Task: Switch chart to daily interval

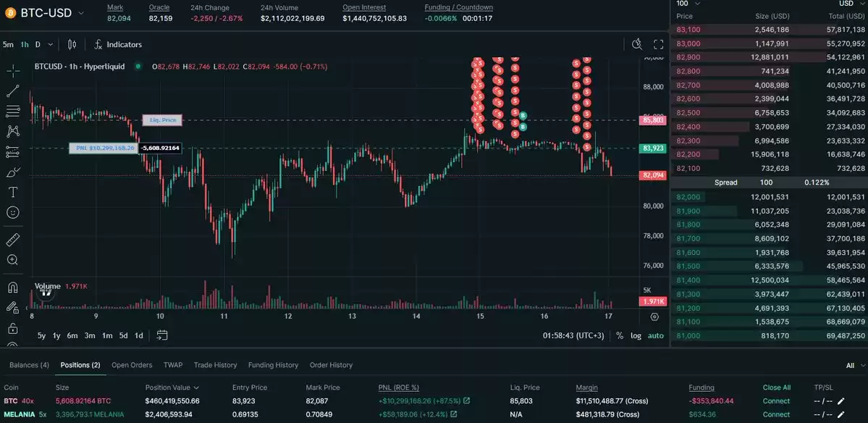Action: tap(38, 44)
